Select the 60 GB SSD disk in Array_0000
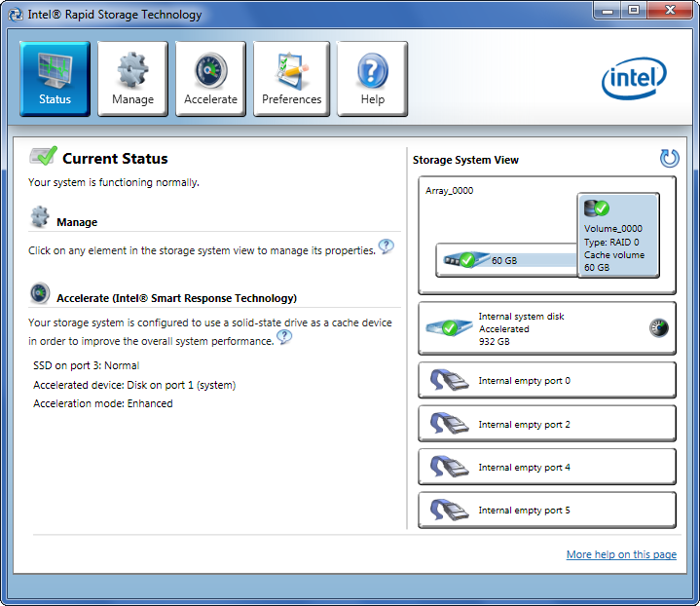This screenshot has height=606, width=700. click(x=506, y=260)
